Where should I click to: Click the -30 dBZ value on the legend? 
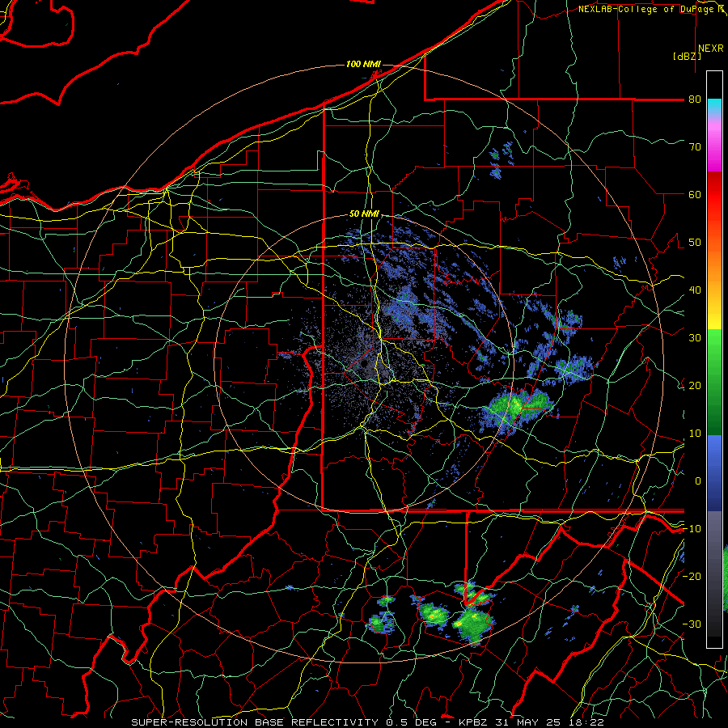[x=692, y=624]
